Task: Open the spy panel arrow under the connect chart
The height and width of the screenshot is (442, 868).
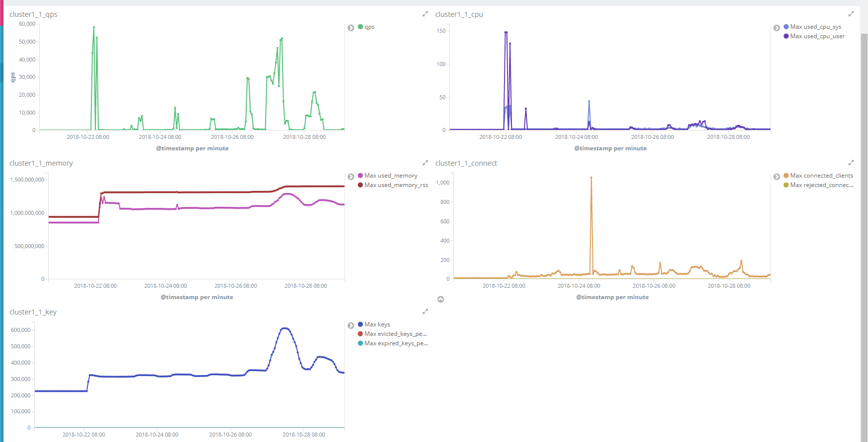Action: [440, 299]
